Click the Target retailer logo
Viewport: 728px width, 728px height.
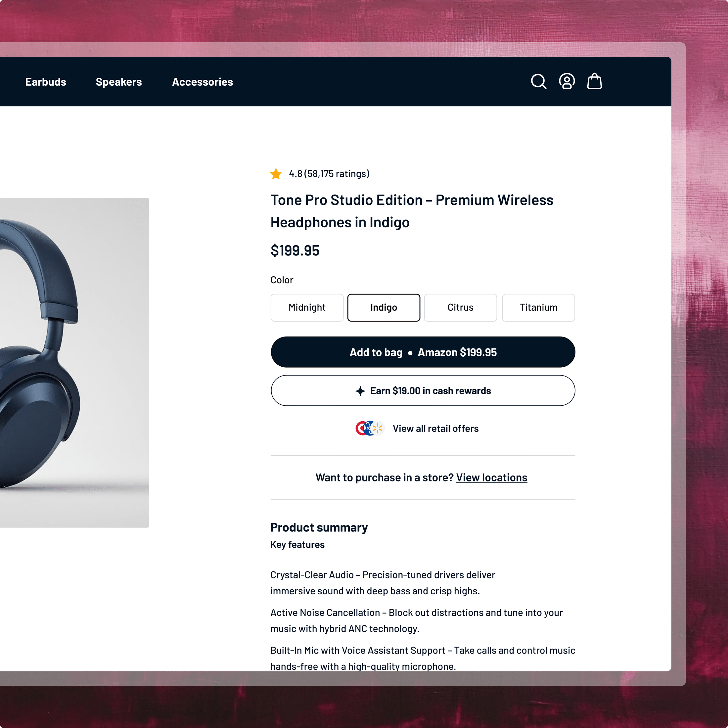pyautogui.click(x=360, y=429)
